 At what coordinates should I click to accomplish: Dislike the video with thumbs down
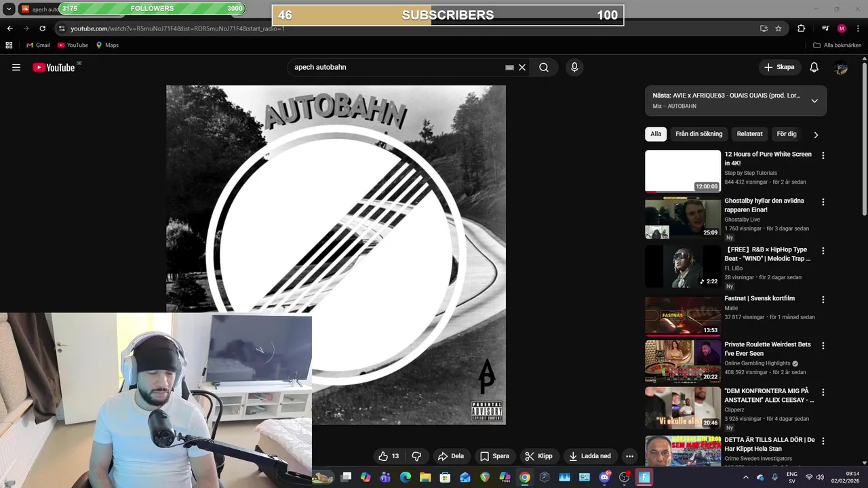(417, 456)
